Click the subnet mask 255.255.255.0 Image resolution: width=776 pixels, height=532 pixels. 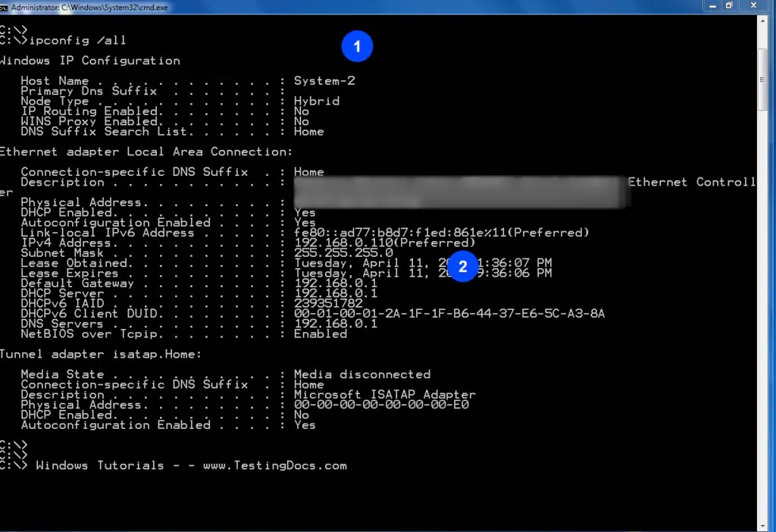pyautogui.click(x=343, y=253)
